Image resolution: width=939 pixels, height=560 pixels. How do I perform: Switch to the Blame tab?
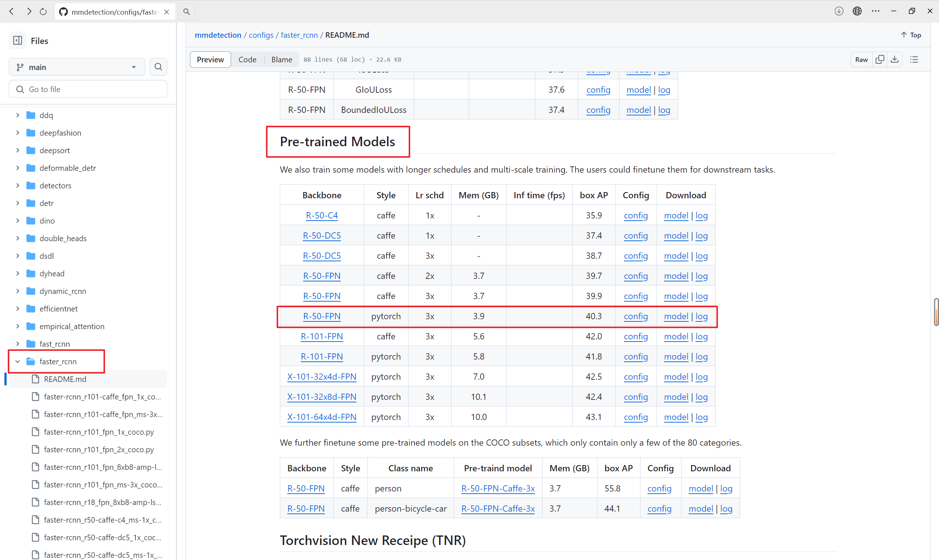click(281, 59)
